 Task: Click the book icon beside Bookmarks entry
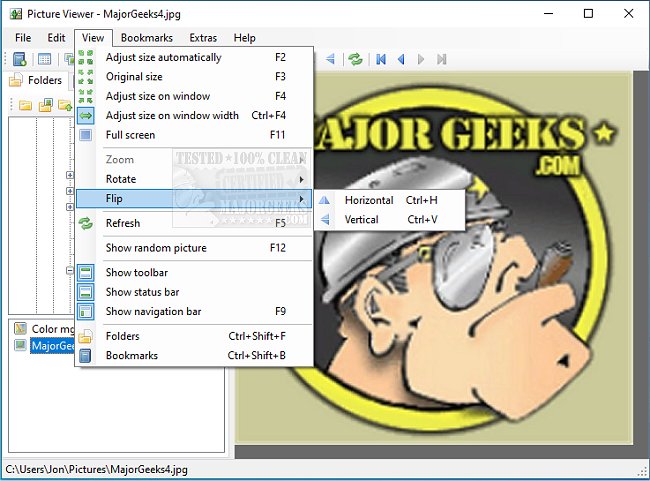[x=85, y=356]
